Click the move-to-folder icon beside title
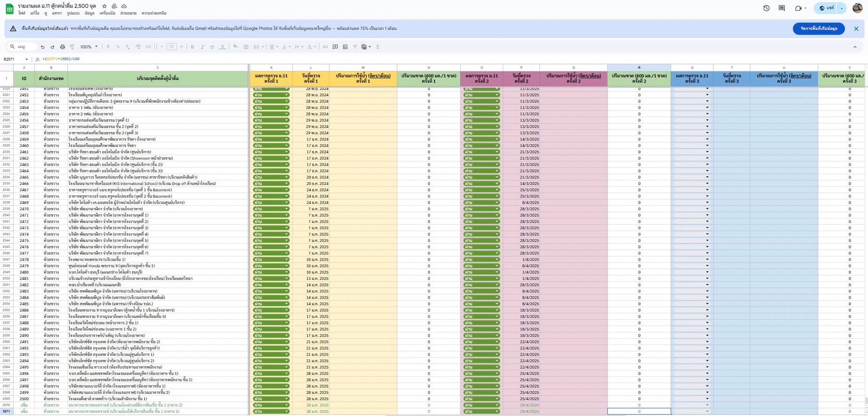The image size is (868, 416). pos(114,6)
